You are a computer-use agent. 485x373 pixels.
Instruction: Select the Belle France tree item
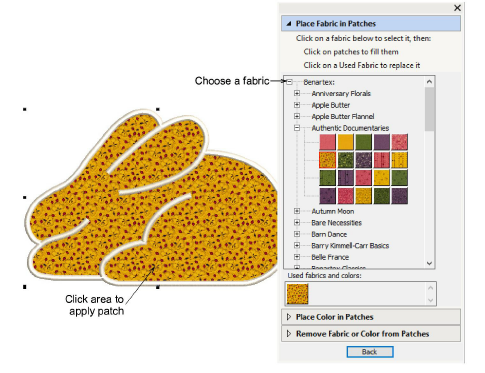coord(330,257)
